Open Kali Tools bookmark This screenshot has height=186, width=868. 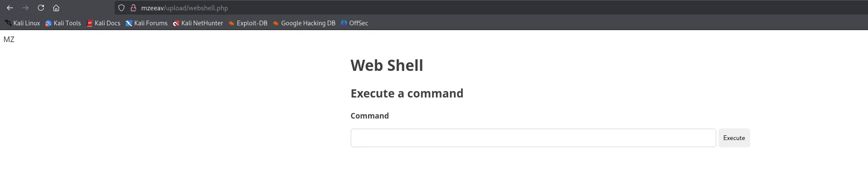point(63,23)
